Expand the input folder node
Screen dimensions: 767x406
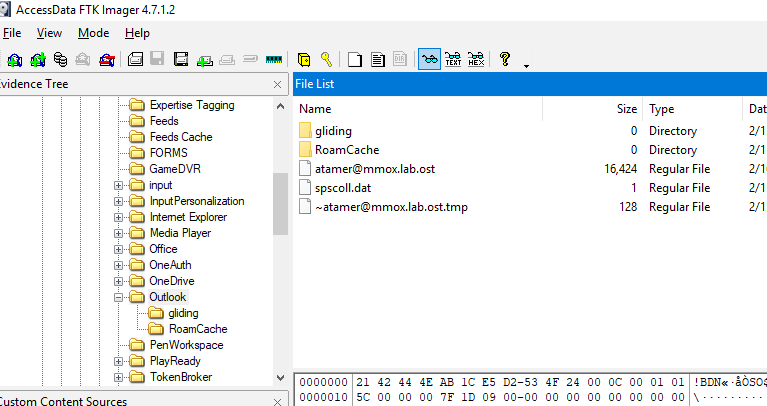click(118, 185)
